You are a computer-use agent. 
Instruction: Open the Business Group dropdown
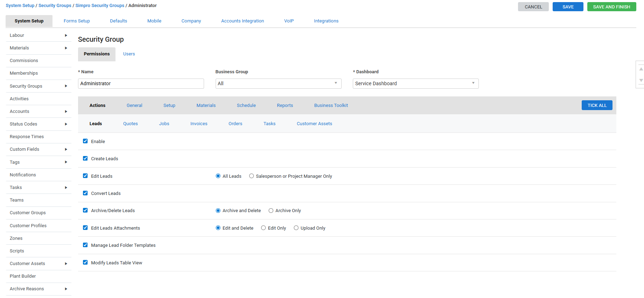(x=278, y=83)
